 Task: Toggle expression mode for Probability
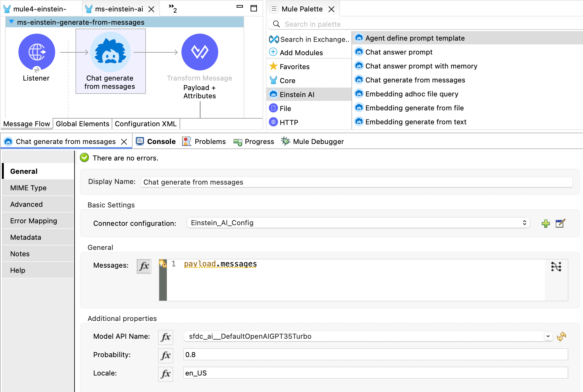pyautogui.click(x=166, y=355)
